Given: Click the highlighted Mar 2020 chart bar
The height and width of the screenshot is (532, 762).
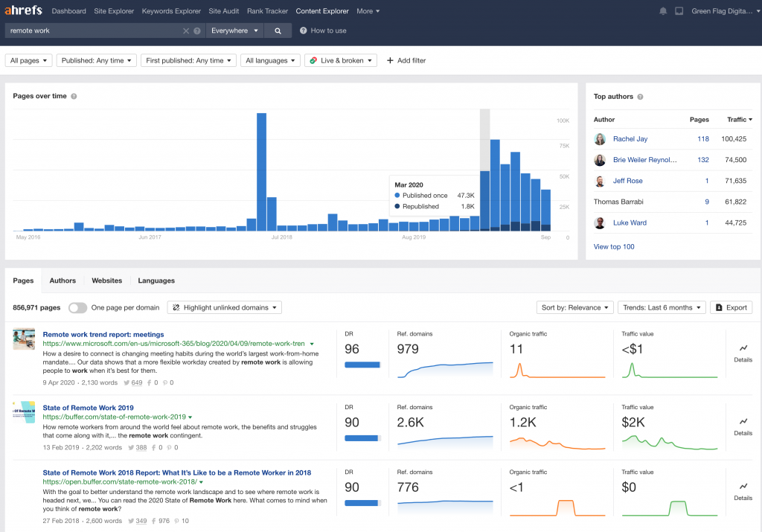Looking at the screenshot, I should point(485,201).
